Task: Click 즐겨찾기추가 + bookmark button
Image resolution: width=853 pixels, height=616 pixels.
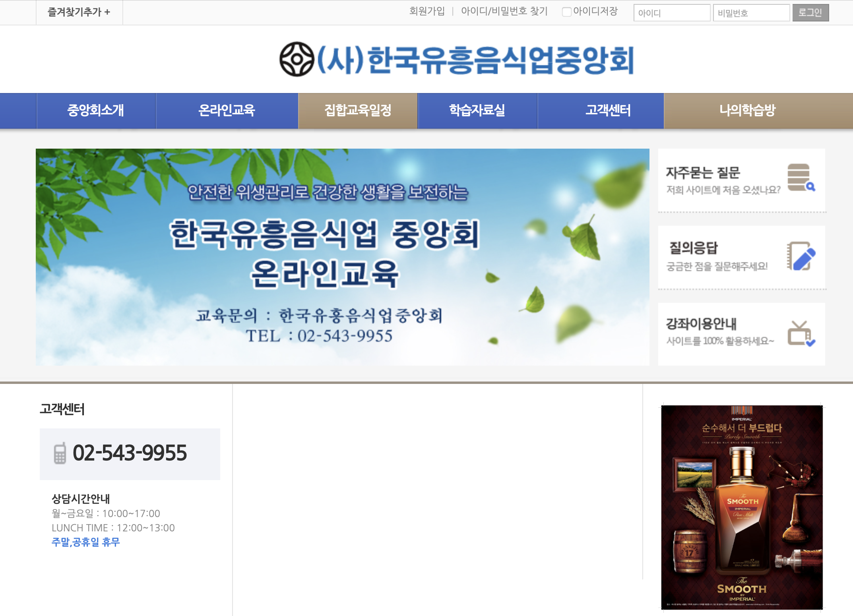Action: [x=79, y=12]
